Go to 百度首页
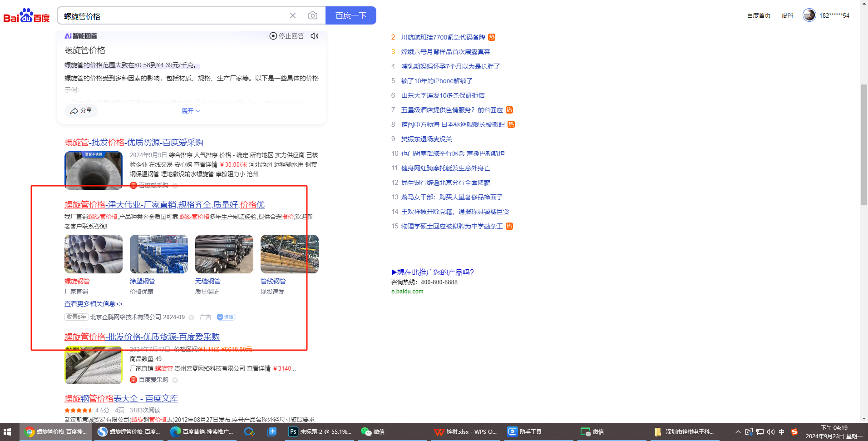 (x=759, y=15)
